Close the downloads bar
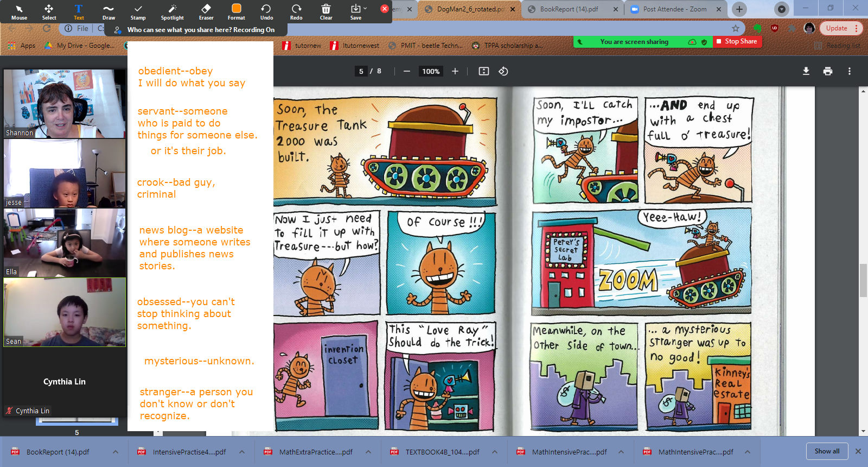868x467 pixels. click(858, 451)
